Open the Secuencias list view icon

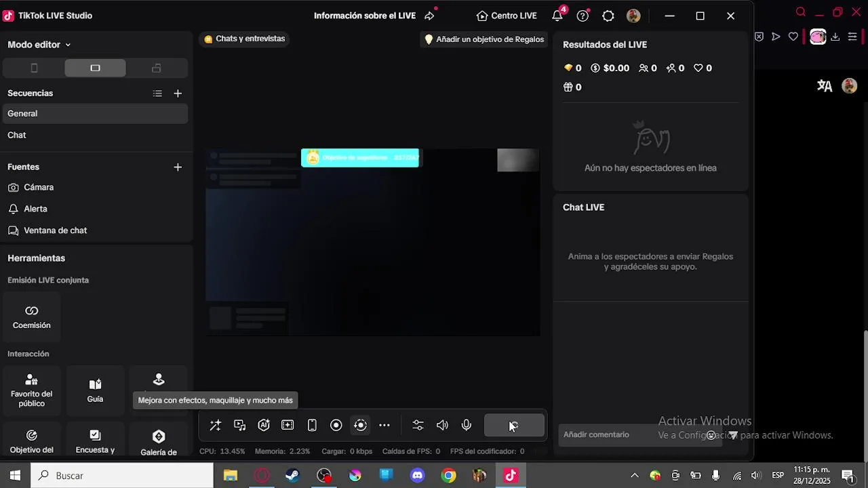click(x=157, y=94)
